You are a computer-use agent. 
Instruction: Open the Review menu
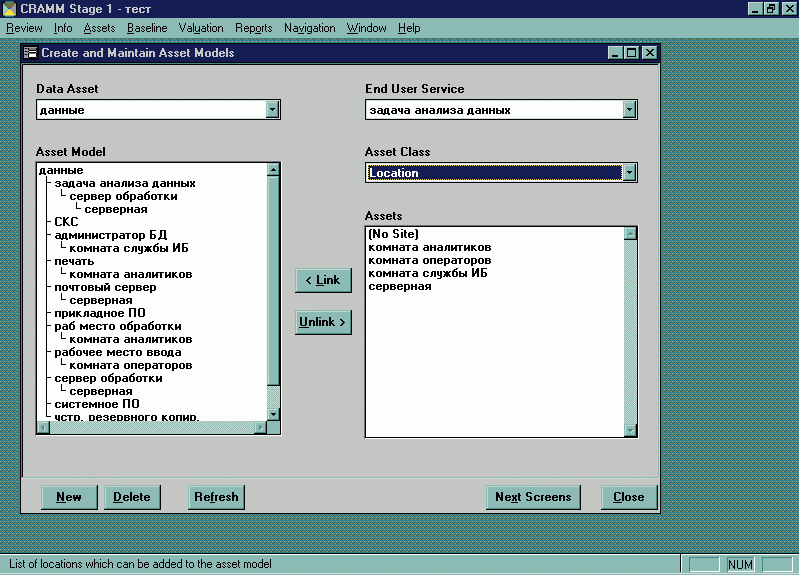point(24,28)
